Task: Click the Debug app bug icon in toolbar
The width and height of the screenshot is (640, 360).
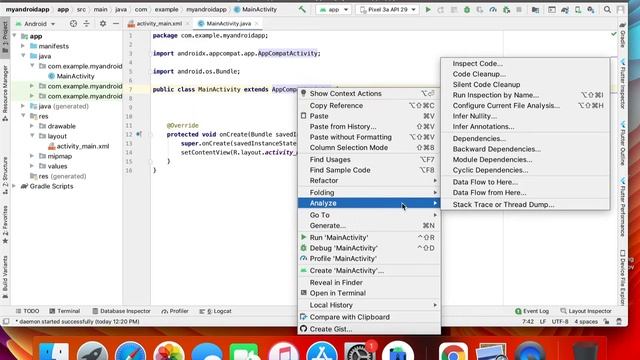Action: click(x=467, y=9)
